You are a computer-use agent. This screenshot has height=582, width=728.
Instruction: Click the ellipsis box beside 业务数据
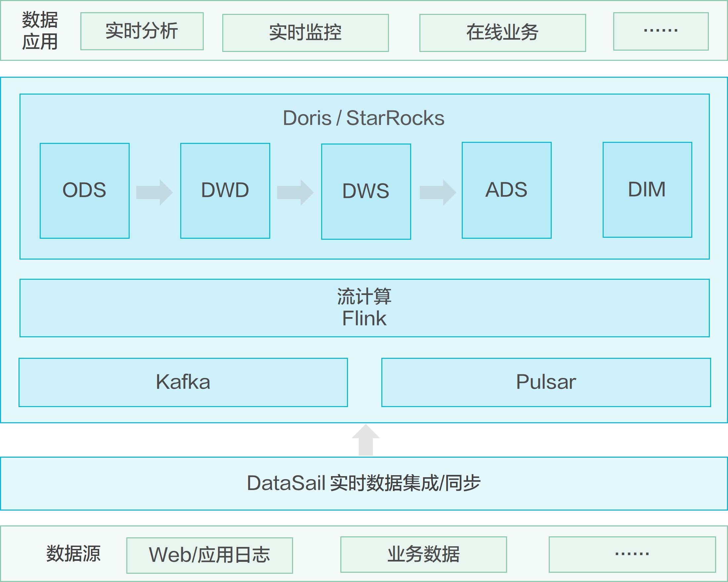632,554
